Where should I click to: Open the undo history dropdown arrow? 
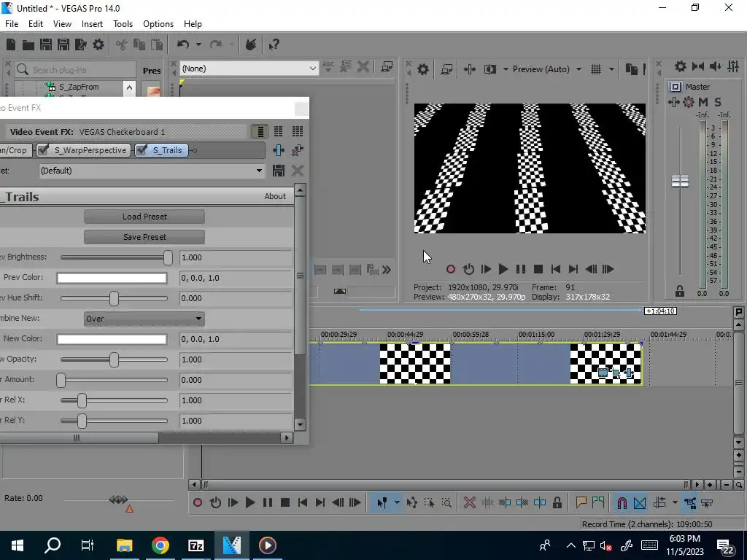[x=198, y=44]
